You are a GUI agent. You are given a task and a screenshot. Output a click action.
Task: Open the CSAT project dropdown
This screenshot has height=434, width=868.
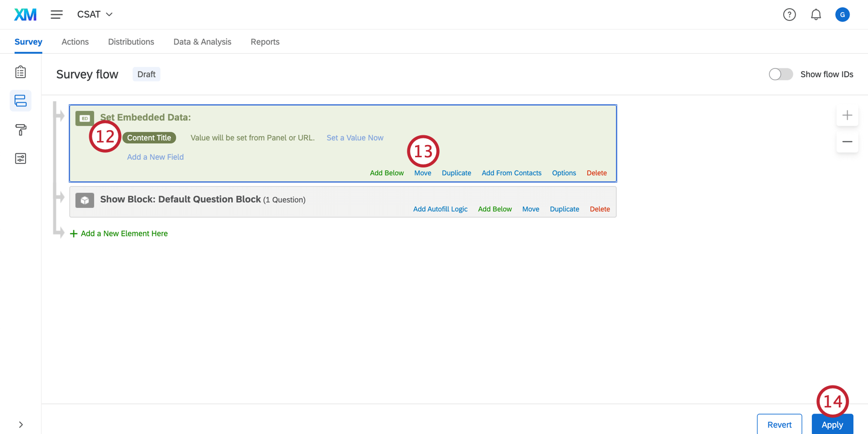[95, 14]
